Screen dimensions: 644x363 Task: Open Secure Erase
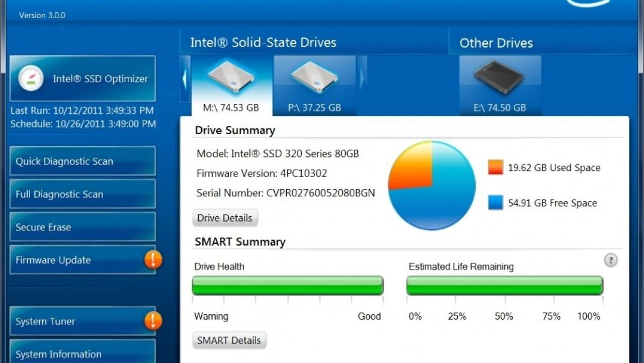point(83,227)
